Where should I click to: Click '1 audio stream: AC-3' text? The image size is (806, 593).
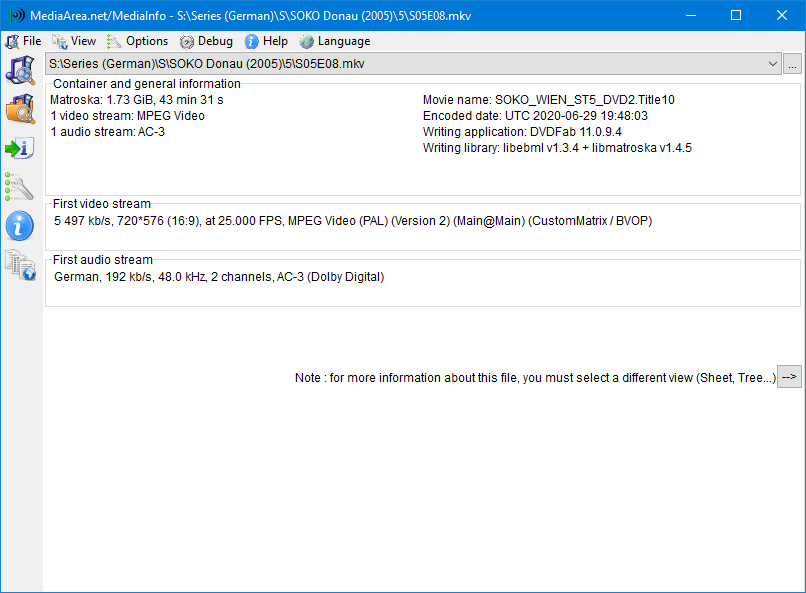tap(107, 132)
